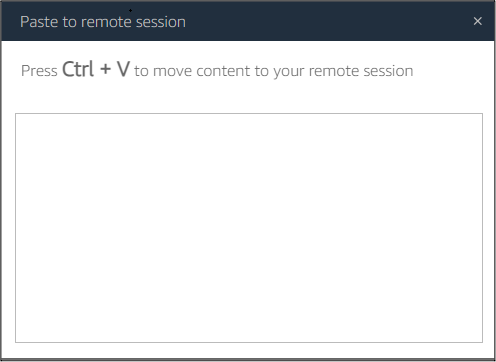The height and width of the screenshot is (362, 496).
Task: Click the bold 'Ctrl + V' shortcut text
Action: click(96, 69)
